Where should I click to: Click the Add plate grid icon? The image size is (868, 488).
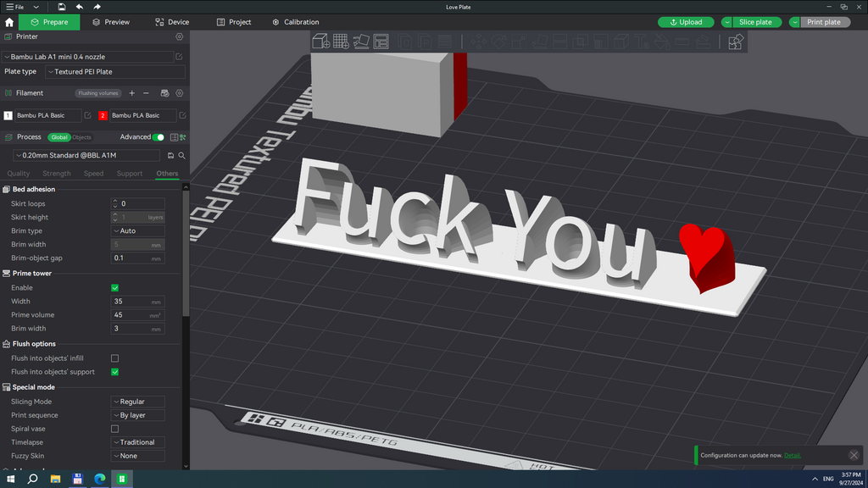click(x=341, y=42)
